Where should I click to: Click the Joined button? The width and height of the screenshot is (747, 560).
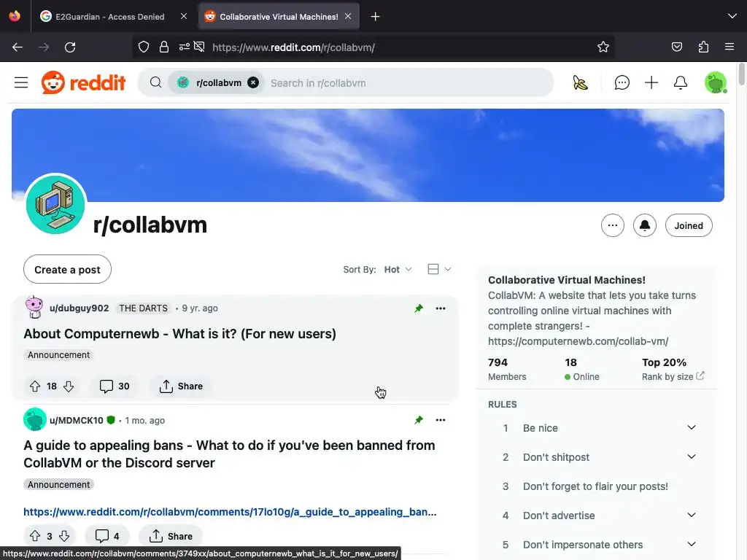tap(689, 226)
